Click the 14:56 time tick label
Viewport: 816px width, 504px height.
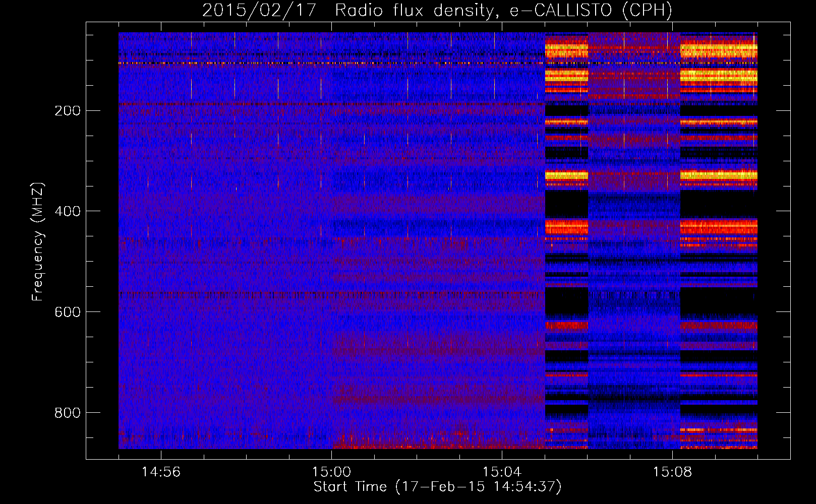(x=161, y=472)
